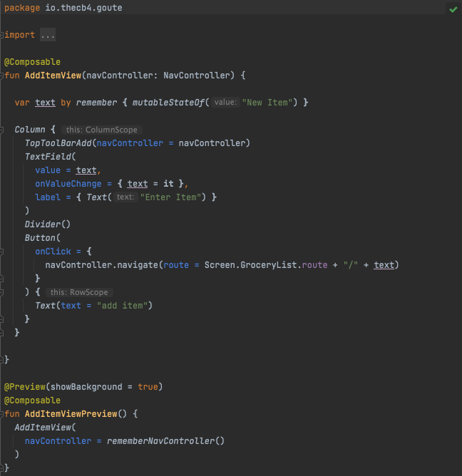Screen dimensions: 462x476
Task: Click the Divider() call
Action: [48, 224]
